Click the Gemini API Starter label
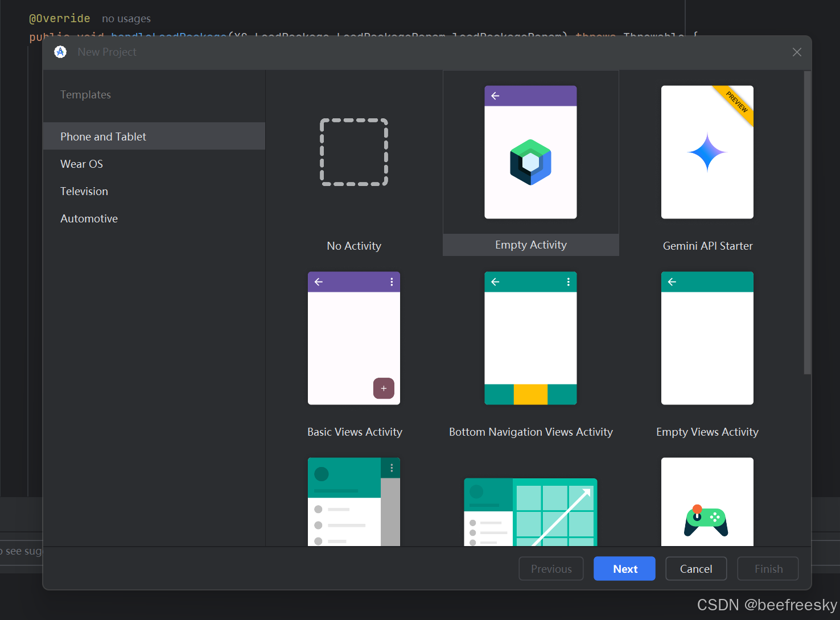840x620 pixels. (x=707, y=246)
